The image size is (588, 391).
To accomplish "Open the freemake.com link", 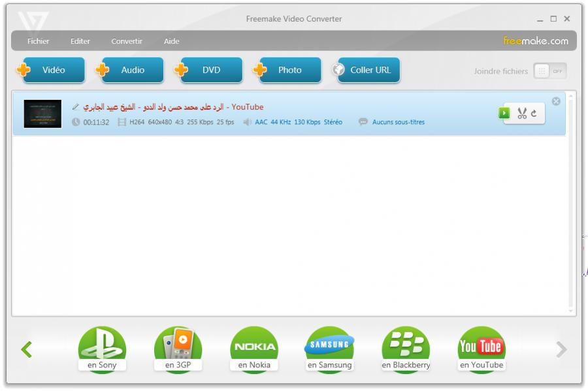I will pyautogui.click(x=535, y=40).
